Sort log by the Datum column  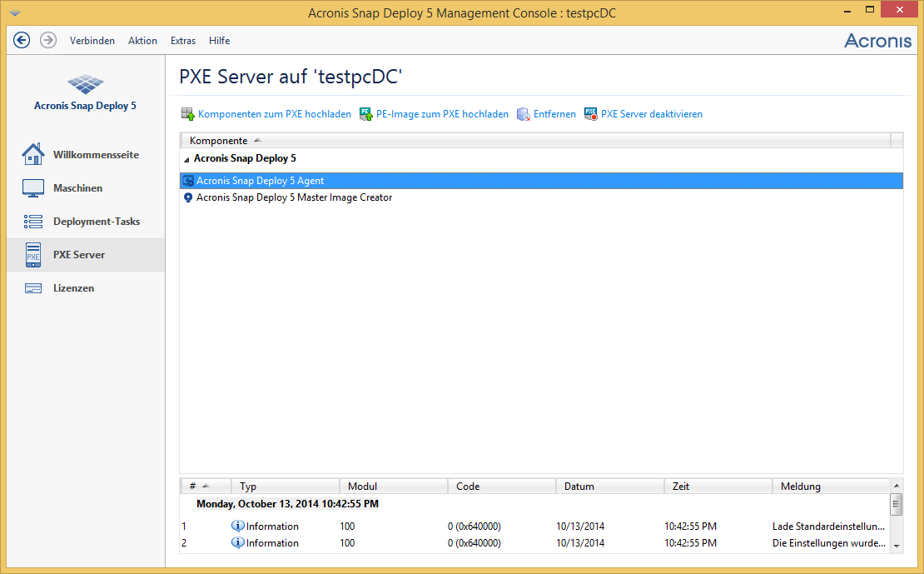(610, 486)
